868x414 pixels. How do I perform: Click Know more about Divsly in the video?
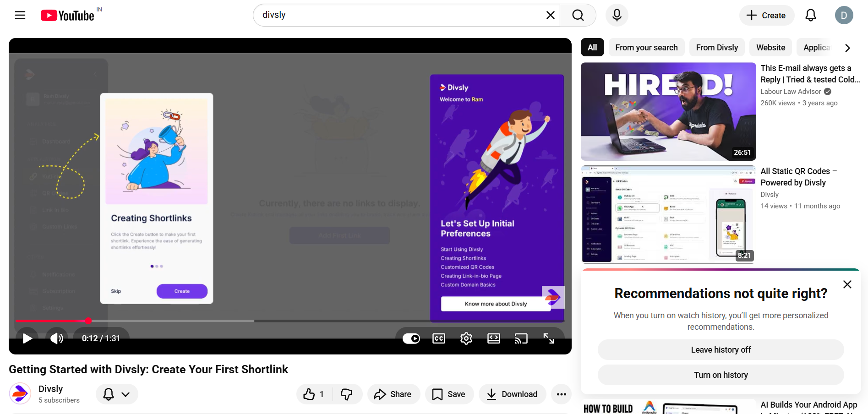pos(496,304)
